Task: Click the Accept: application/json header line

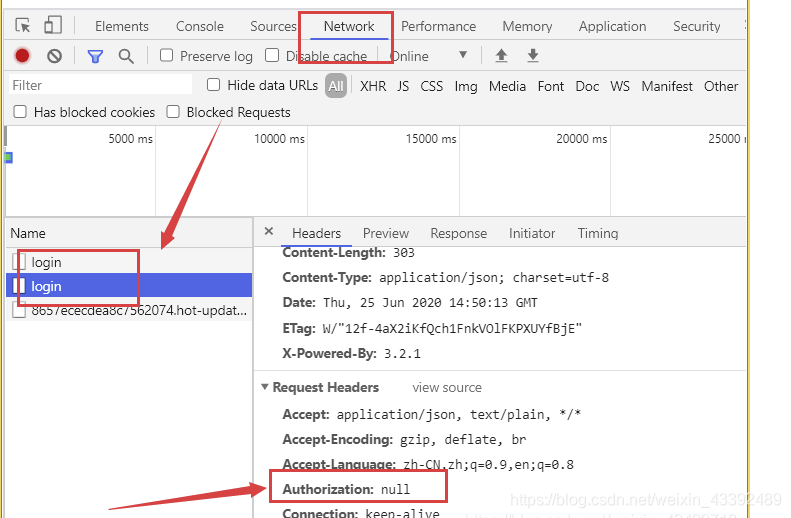Action: 431,415
